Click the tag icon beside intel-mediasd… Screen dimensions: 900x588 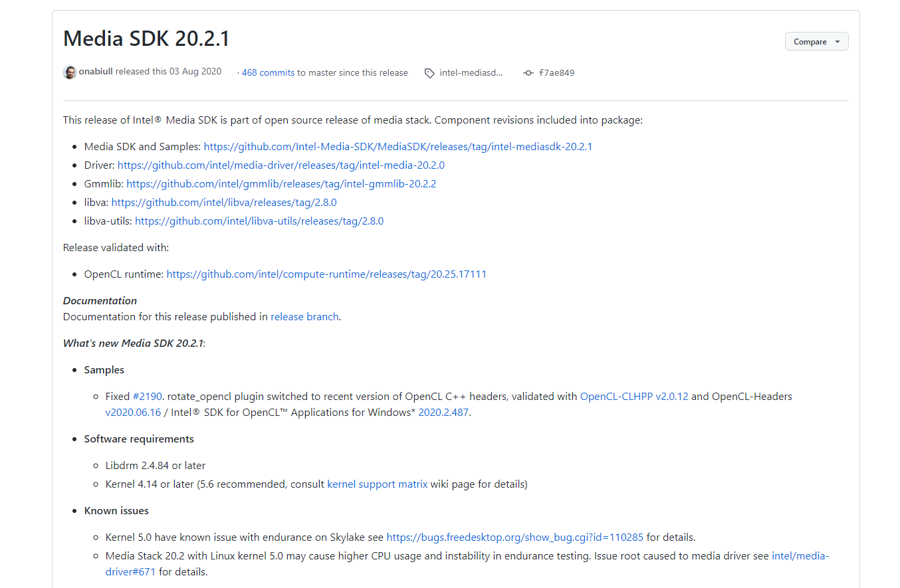(429, 73)
